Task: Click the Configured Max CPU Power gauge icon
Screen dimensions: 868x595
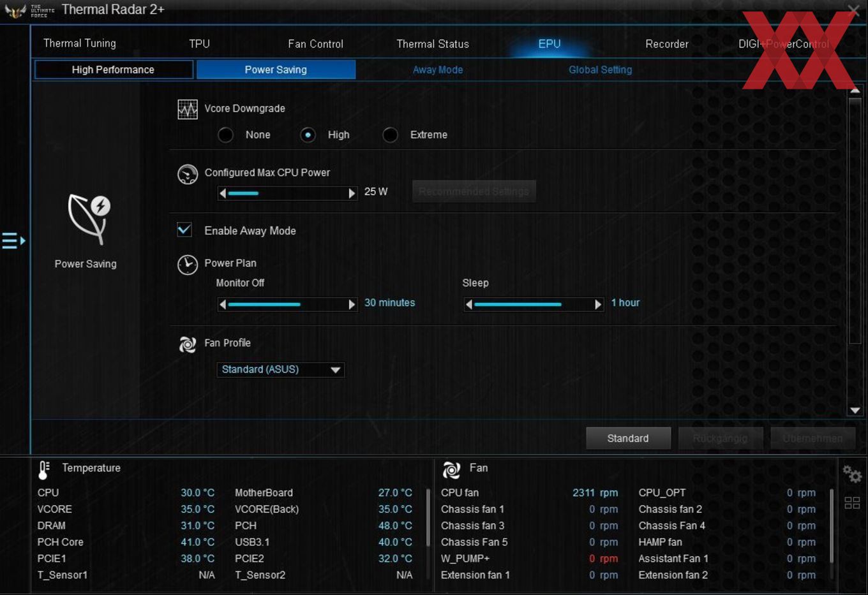Action: pos(188,174)
